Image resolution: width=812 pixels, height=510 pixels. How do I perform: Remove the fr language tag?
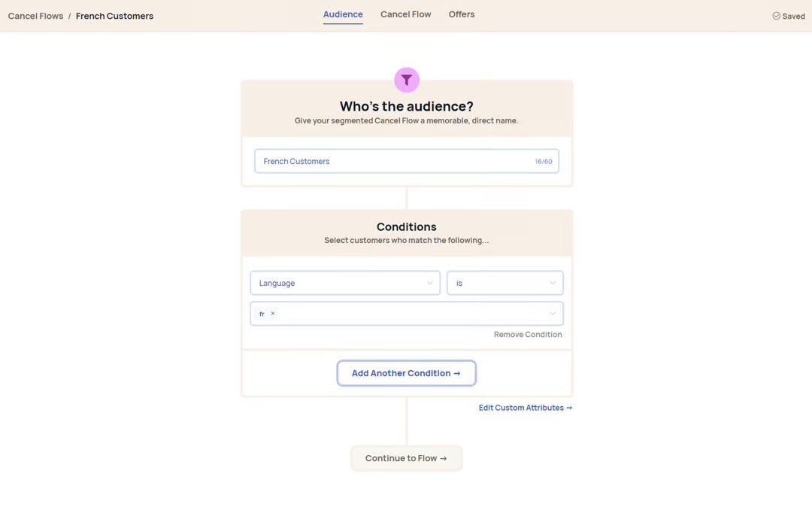coord(273,314)
